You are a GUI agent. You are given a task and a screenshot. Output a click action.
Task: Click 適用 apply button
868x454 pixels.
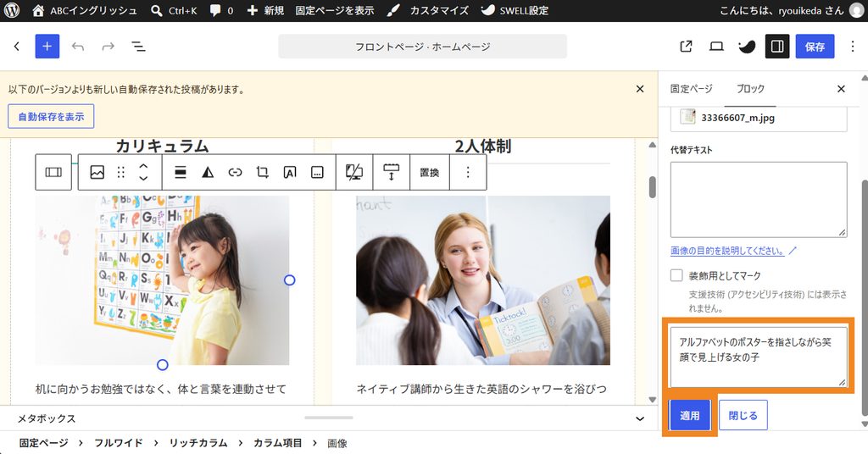690,415
